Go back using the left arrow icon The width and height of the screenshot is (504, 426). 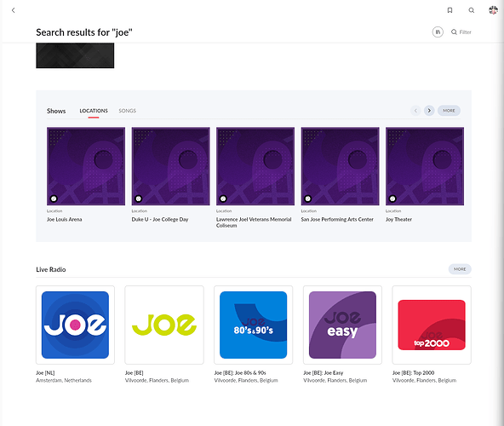pos(13,10)
